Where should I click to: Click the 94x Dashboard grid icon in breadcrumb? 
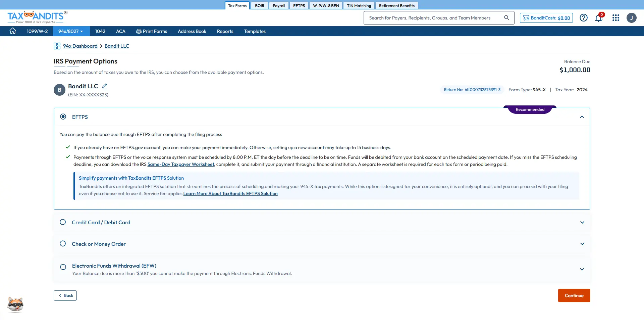57,46
